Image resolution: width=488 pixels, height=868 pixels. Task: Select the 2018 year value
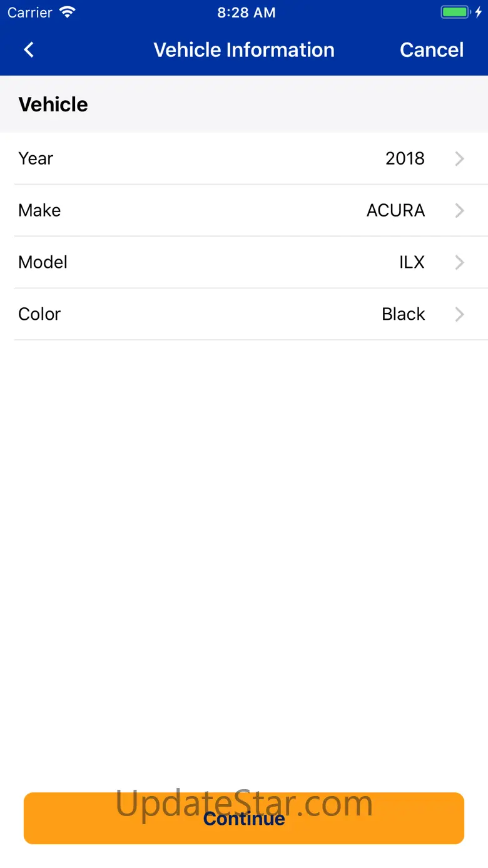point(405,159)
